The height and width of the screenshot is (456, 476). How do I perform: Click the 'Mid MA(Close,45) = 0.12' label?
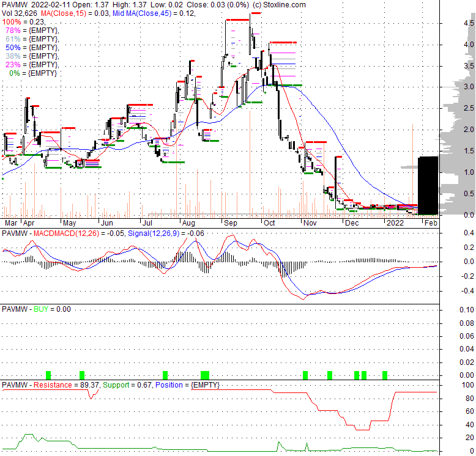[x=154, y=13]
